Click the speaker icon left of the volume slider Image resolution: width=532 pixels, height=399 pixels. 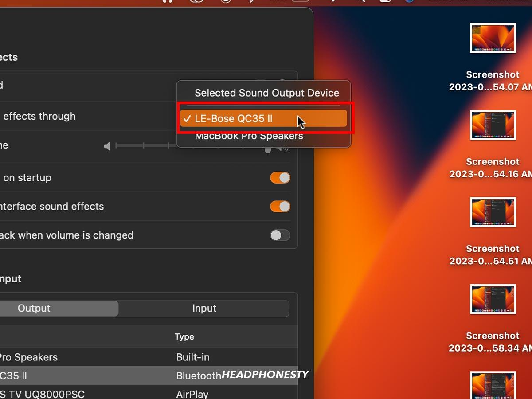coord(107,145)
